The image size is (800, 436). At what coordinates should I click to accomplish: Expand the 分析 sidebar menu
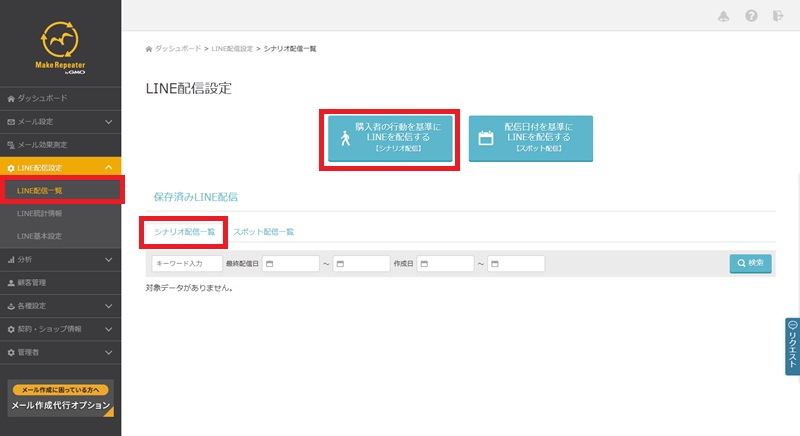[x=61, y=260]
